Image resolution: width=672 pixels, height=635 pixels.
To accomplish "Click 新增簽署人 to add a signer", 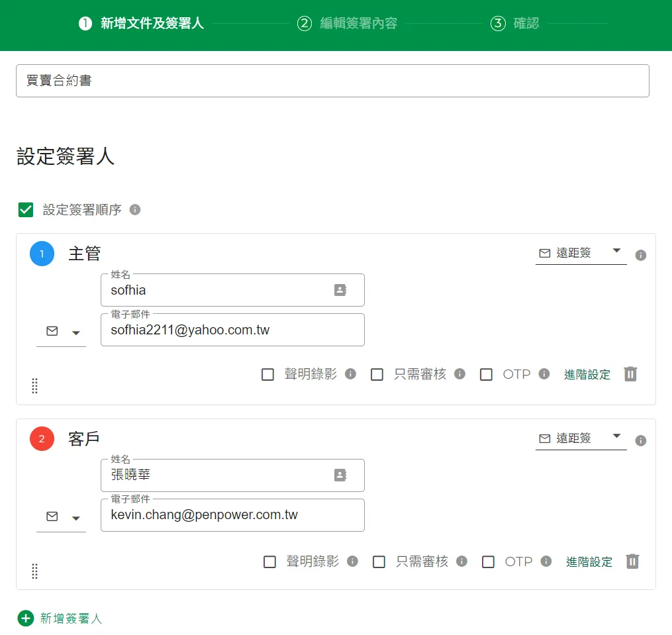I will pos(71,618).
